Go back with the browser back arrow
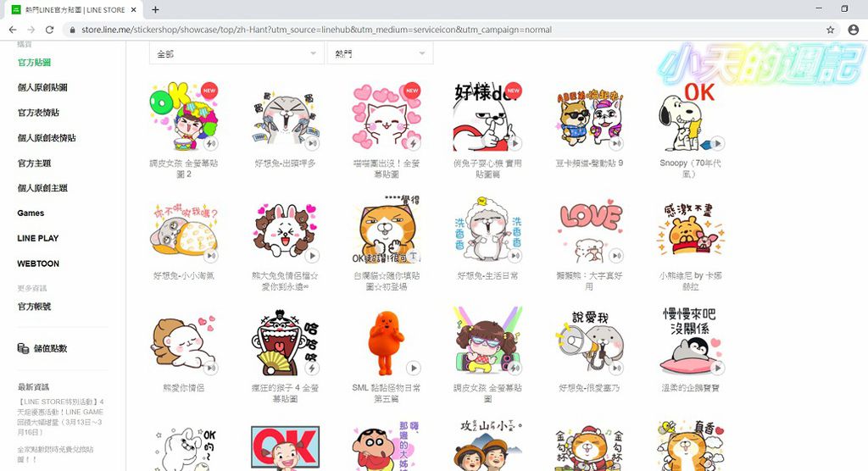868x471 pixels. pos(13,30)
